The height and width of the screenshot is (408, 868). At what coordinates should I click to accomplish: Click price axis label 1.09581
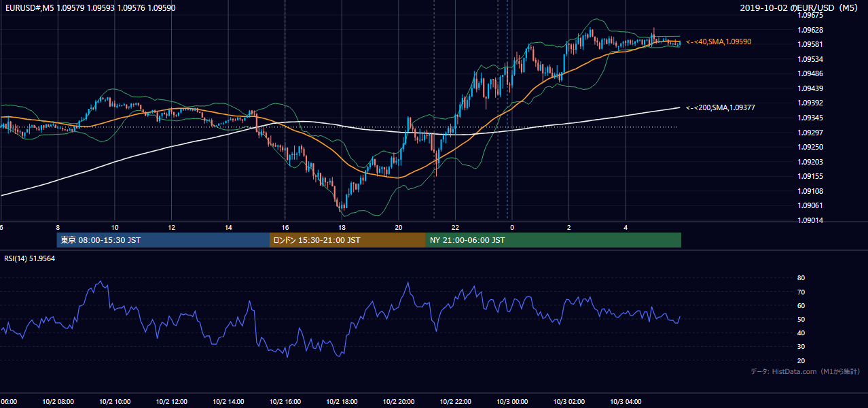tap(809, 45)
